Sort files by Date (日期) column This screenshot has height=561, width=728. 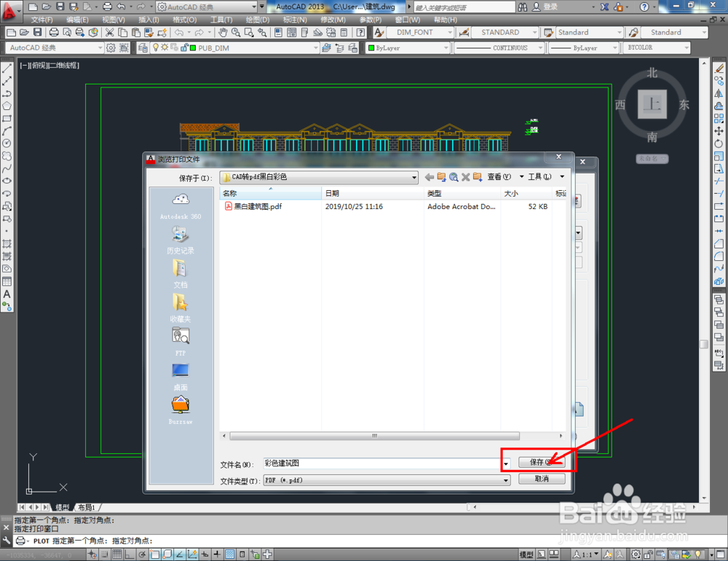click(372, 193)
